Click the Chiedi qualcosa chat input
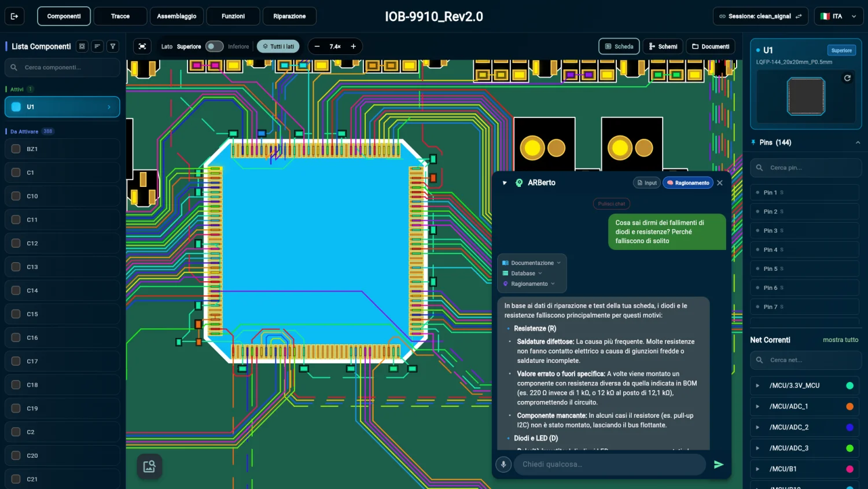The width and height of the screenshot is (868, 489). [610, 464]
